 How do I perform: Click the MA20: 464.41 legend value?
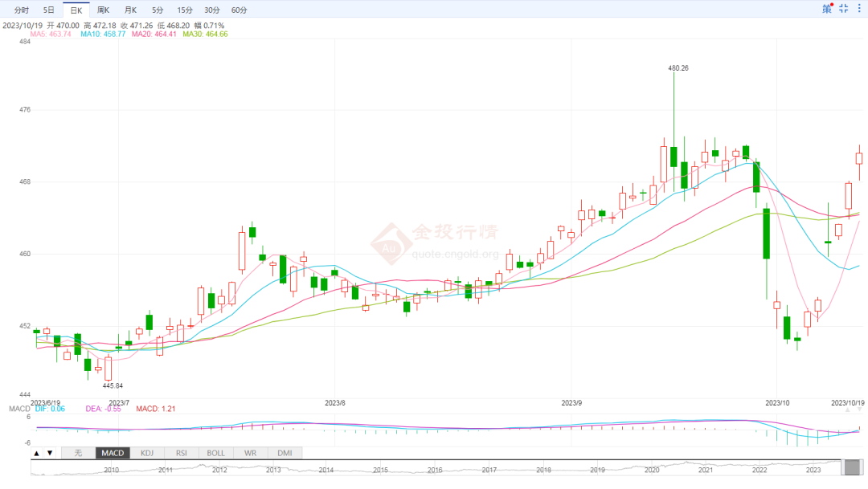coord(154,35)
